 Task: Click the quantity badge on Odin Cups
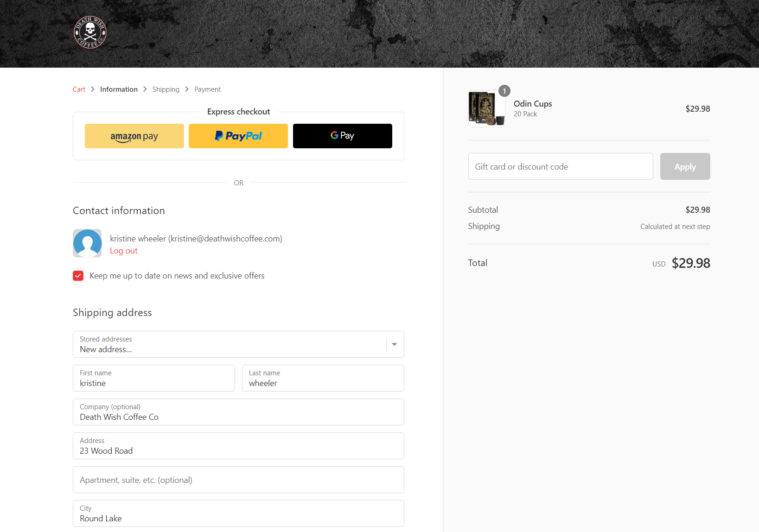[504, 91]
